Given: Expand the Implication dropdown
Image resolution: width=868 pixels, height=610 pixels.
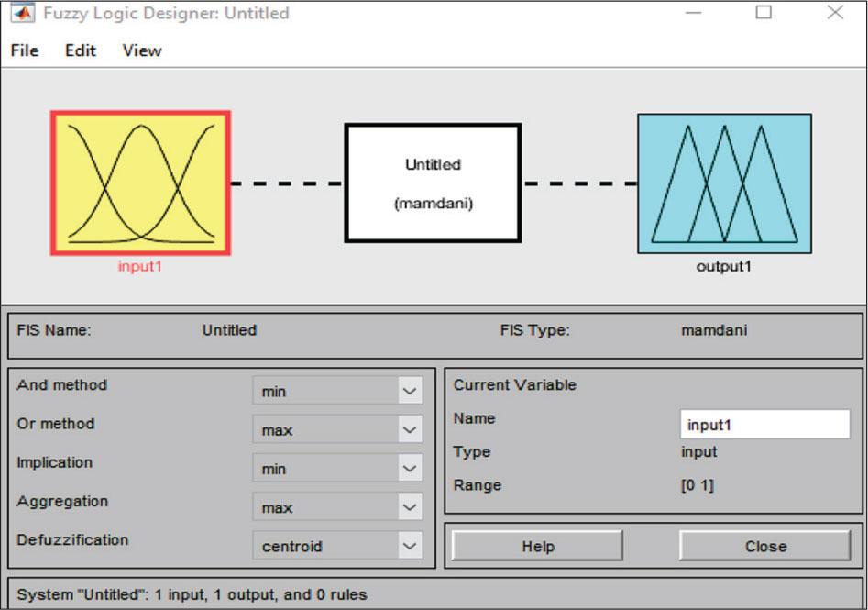Looking at the screenshot, I should pyautogui.click(x=409, y=469).
